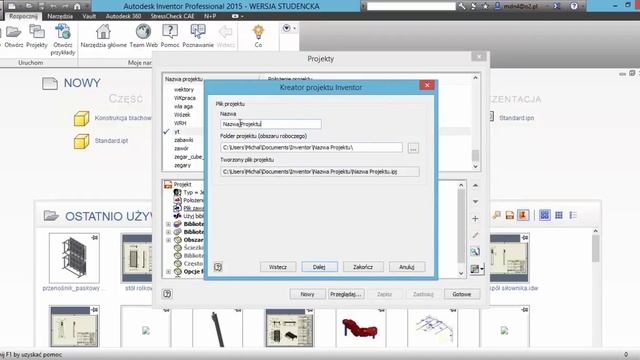Click the Otwórz open-file ribbon icon
640x360 pixels.
pos(13,32)
